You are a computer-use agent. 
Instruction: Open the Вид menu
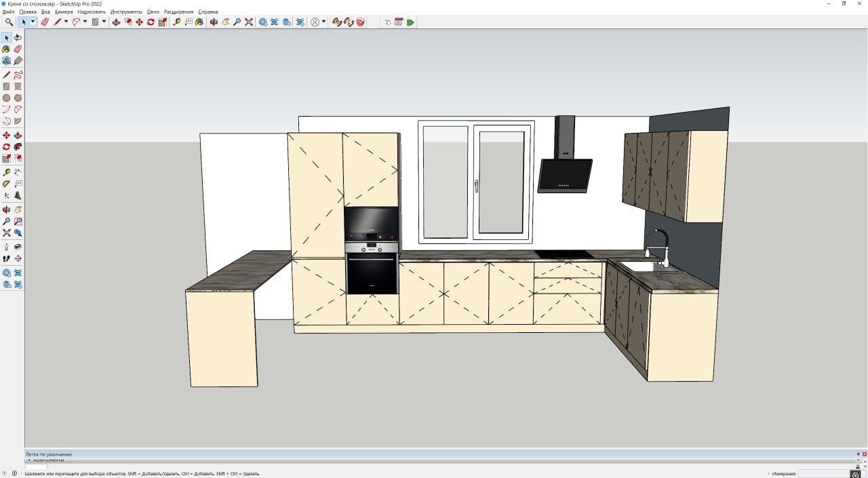(x=45, y=12)
